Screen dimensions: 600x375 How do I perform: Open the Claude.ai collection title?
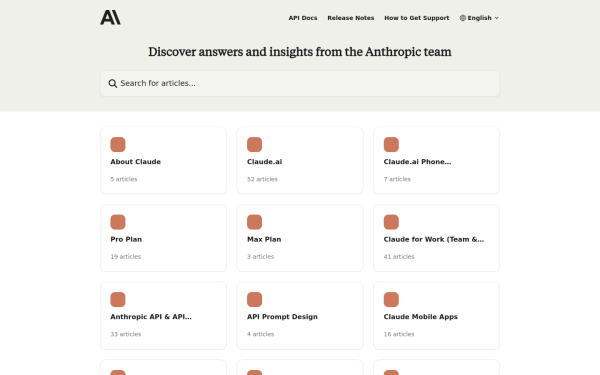[264, 162]
